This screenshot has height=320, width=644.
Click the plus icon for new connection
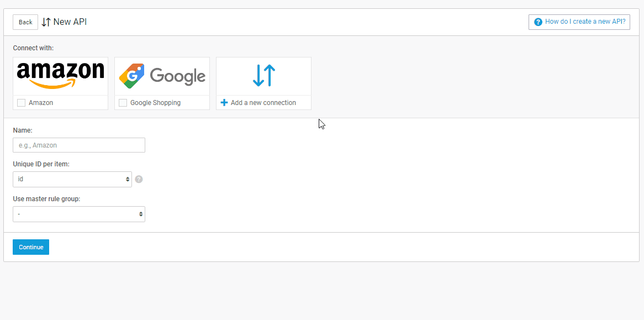tap(224, 103)
